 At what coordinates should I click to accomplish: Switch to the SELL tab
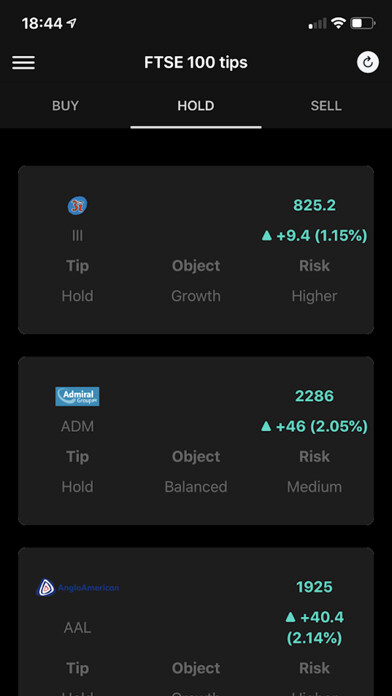point(326,106)
